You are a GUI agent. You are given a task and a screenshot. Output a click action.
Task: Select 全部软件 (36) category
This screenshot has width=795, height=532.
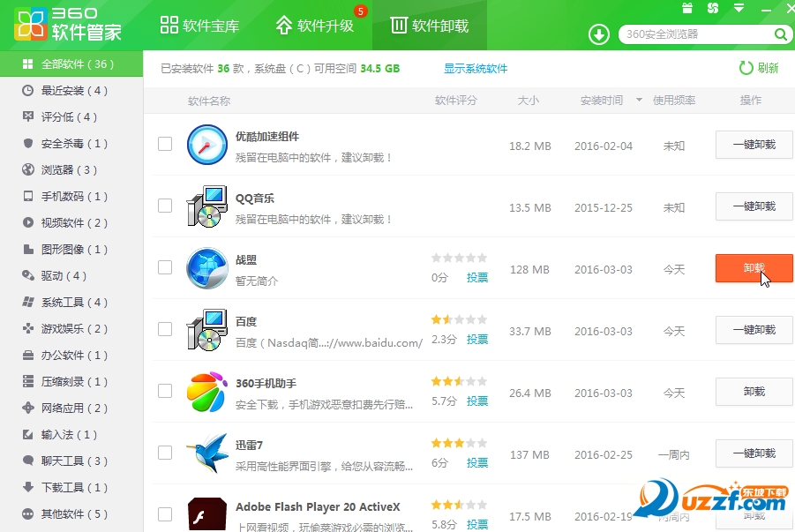[x=71, y=64]
